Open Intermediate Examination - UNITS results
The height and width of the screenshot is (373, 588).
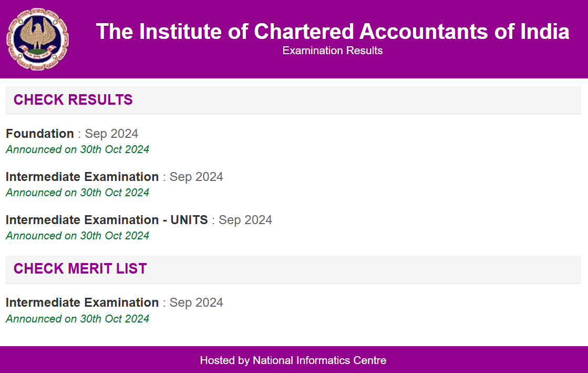[106, 220]
